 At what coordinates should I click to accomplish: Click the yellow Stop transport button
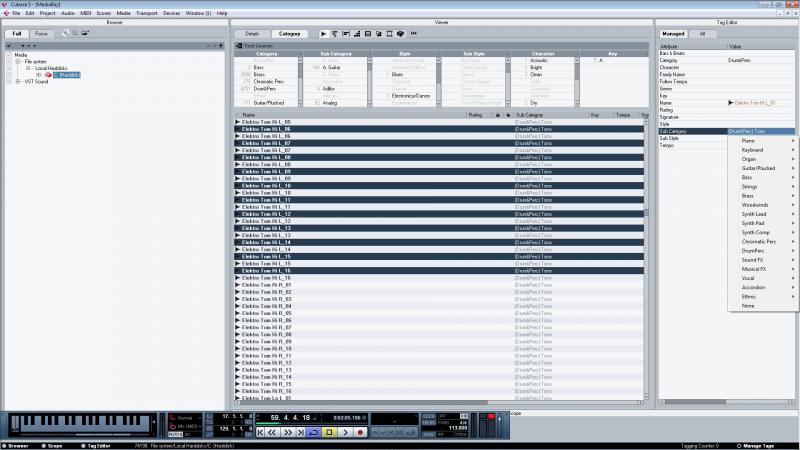pyautogui.click(x=329, y=433)
